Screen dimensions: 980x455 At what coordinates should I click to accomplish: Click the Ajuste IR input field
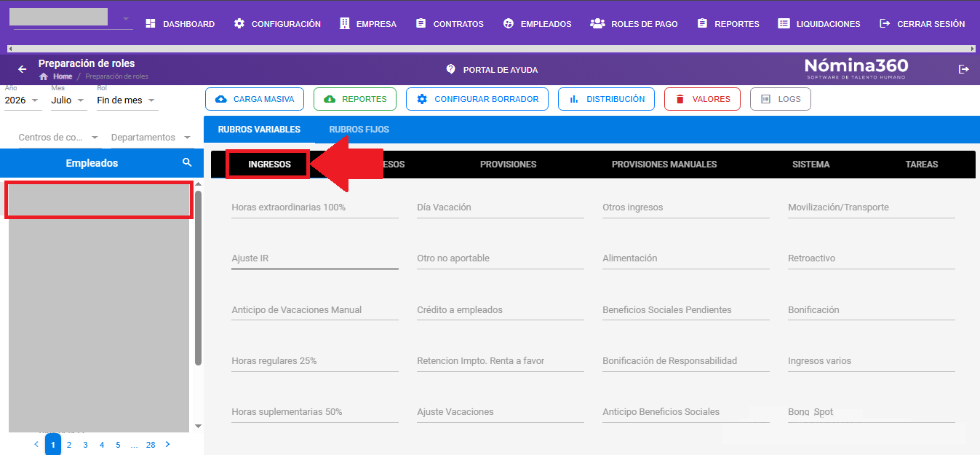(315, 258)
